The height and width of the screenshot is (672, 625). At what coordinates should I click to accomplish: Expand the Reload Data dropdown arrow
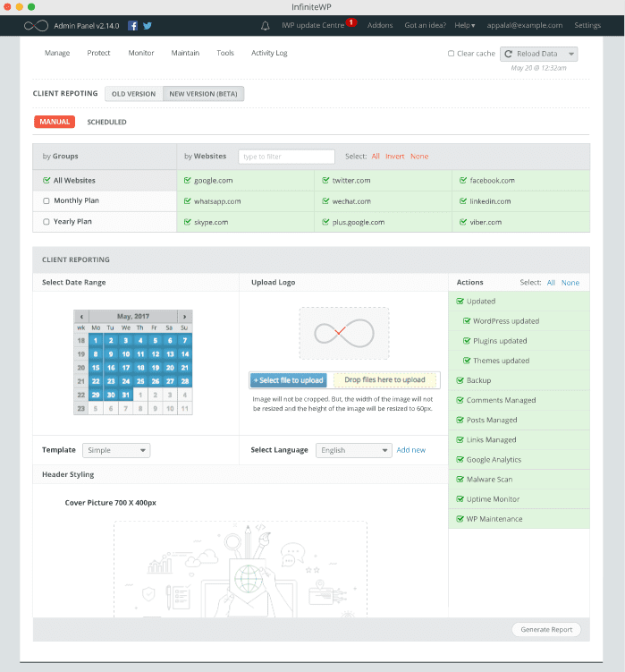tap(570, 54)
